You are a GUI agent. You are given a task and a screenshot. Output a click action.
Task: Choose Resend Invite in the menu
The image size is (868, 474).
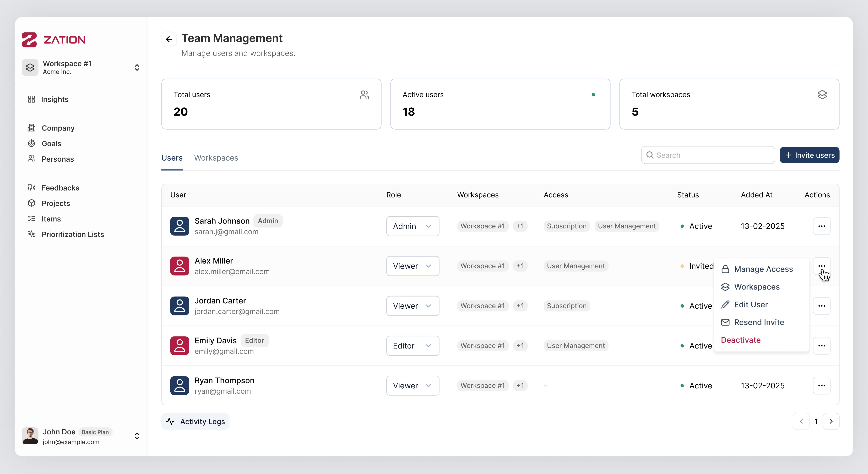759,322
